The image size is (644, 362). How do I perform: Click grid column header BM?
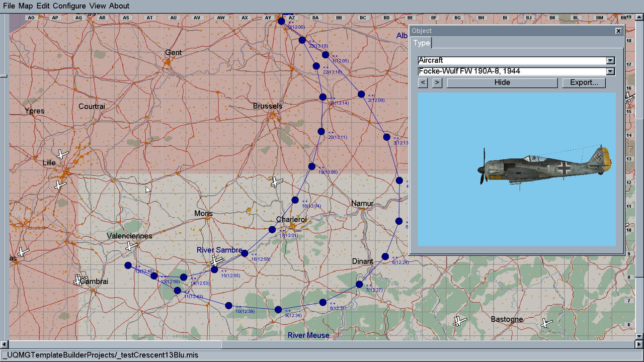[x=599, y=18]
